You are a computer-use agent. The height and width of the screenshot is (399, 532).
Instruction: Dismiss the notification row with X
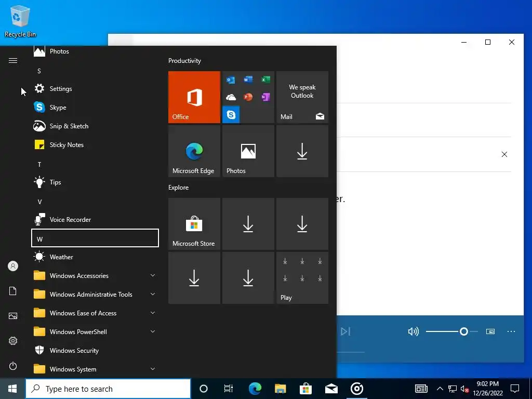(504, 154)
